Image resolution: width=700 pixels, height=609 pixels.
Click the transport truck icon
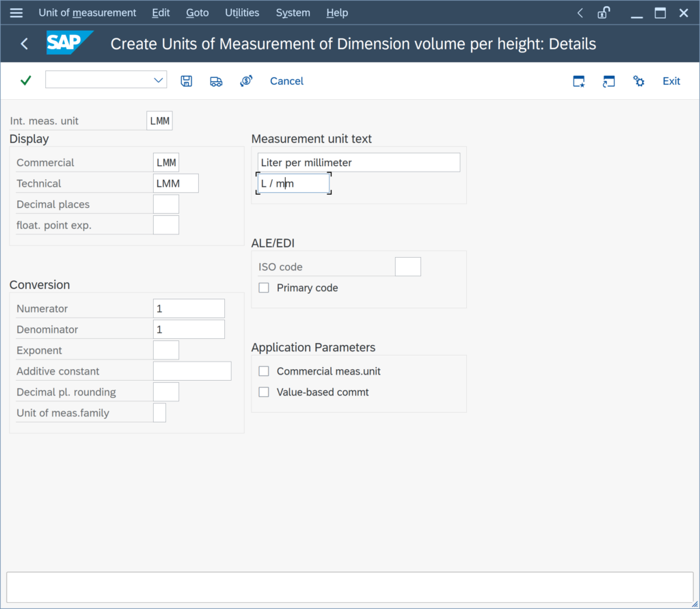tap(216, 81)
